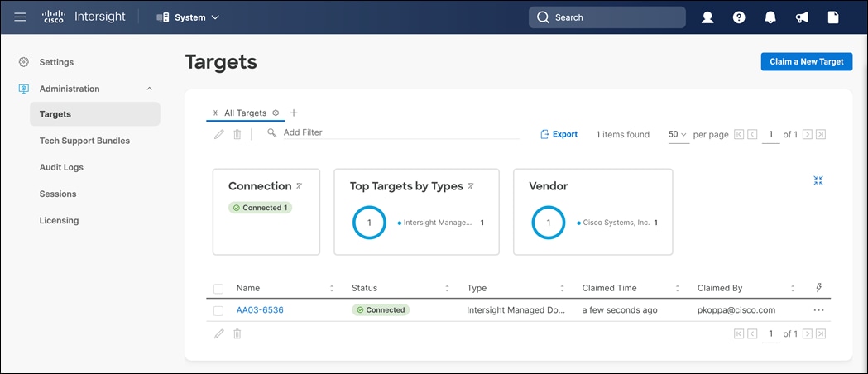Open the System service switcher dropdown
The width and height of the screenshot is (868, 374).
(188, 17)
